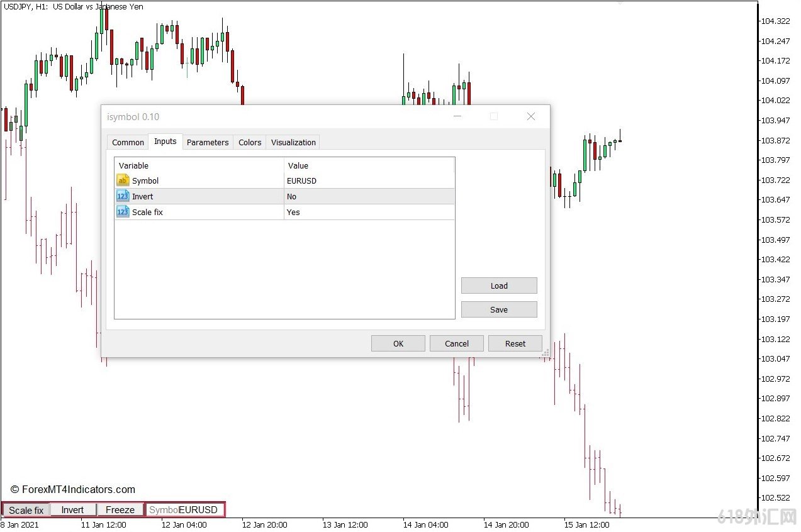Save the current input settings
Screen dimensions: 801x532
click(x=499, y=309)
